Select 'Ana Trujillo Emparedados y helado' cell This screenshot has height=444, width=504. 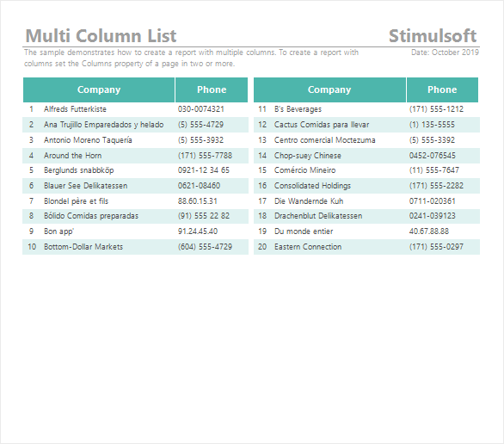coord(104,125)
